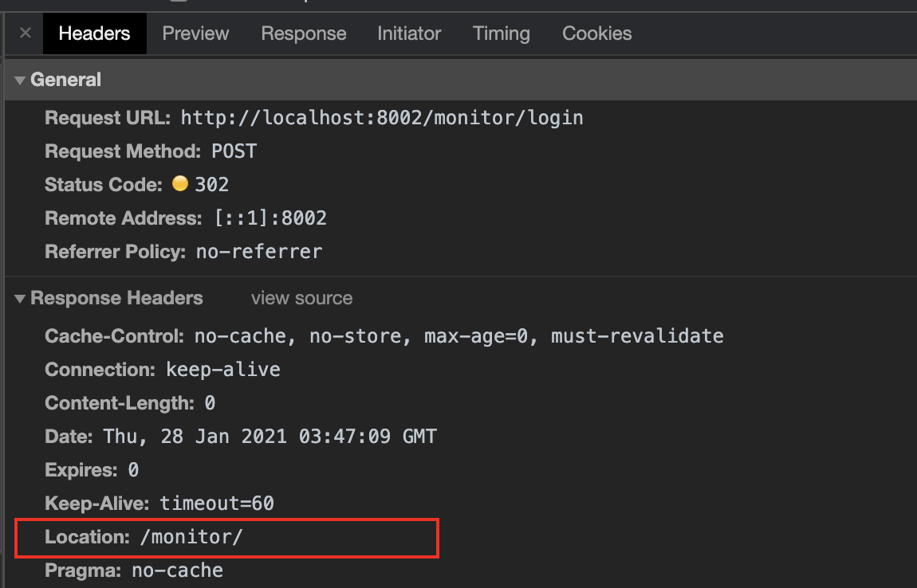Open the Response tab
The height and width of the screenshot is (588, 917).
pos(303,33)
